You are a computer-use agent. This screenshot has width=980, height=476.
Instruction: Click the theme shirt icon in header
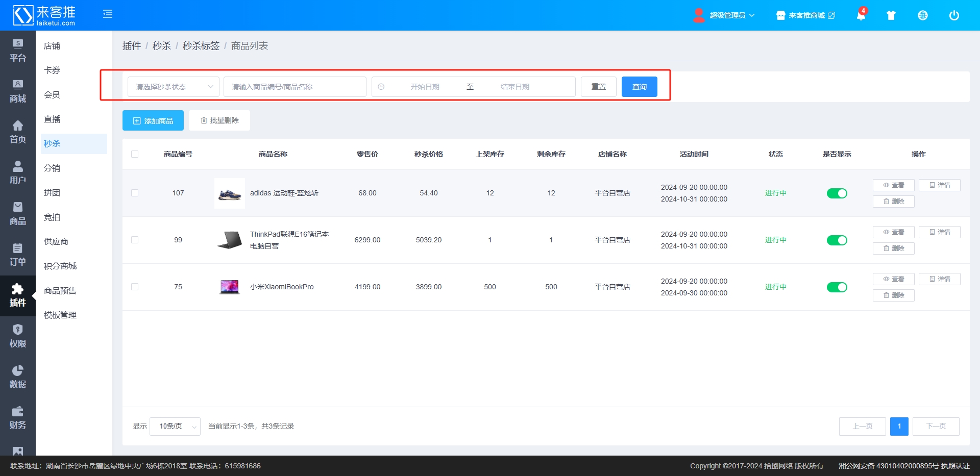[891, 15]
